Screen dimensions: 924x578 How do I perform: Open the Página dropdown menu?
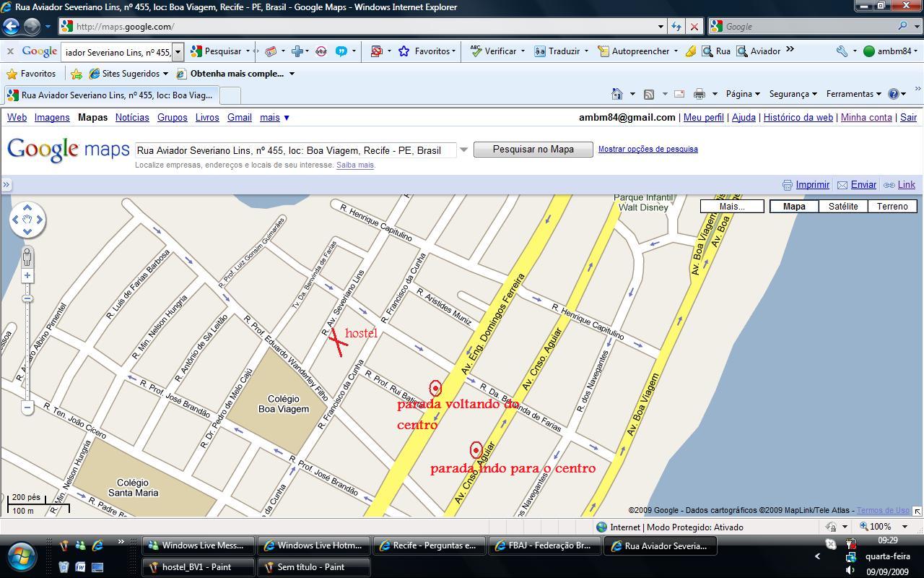(742, 94)
